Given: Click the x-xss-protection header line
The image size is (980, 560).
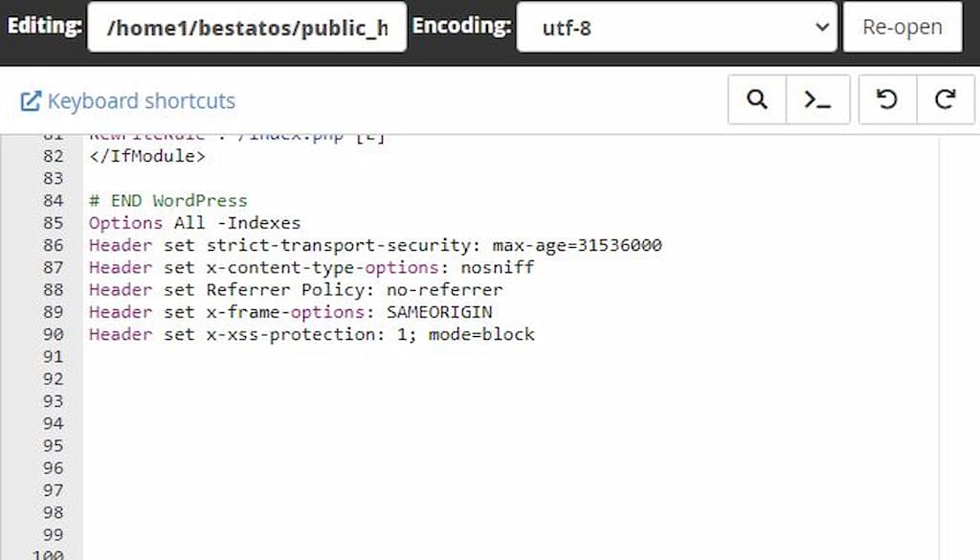Looking at the screenshot, I should coord(312,334).
